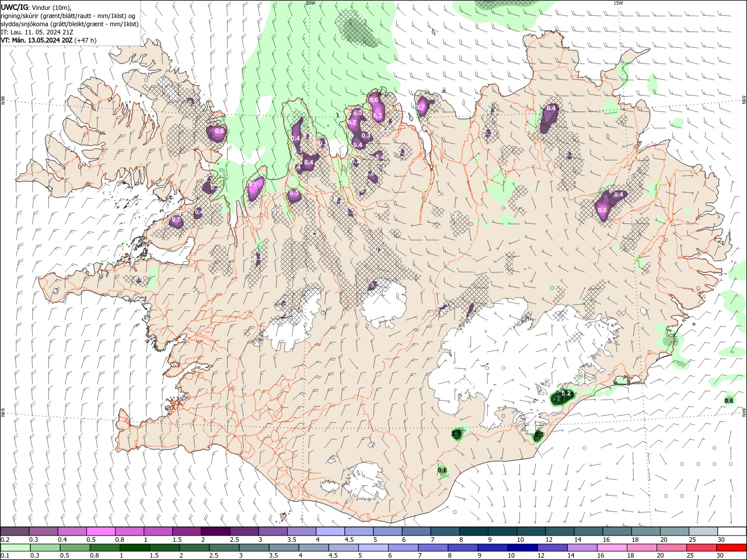The image size is (747, 560).
Task: Select green scale swatch between 0.3 and 0.5
Action: tap(45, 548)
